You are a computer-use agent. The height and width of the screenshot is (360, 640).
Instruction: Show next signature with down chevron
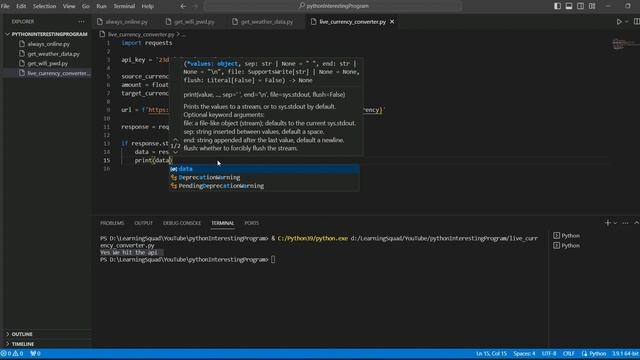[x=176, y=152]
